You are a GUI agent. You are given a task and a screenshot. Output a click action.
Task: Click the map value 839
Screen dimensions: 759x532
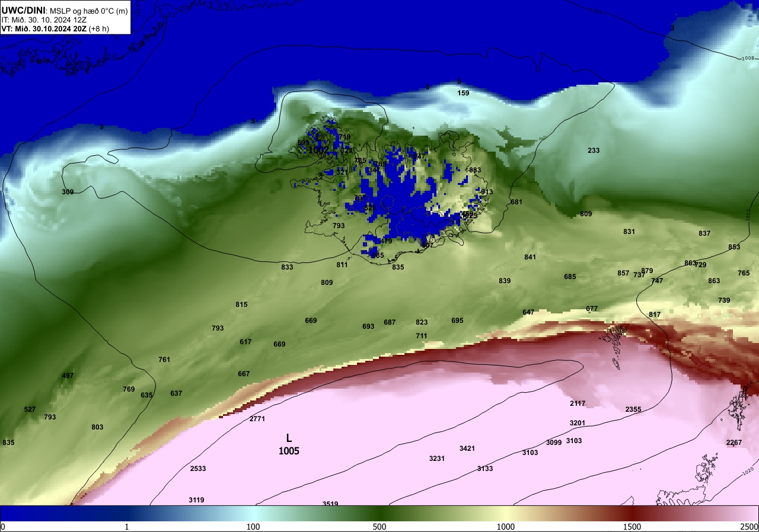click(505, 281)
